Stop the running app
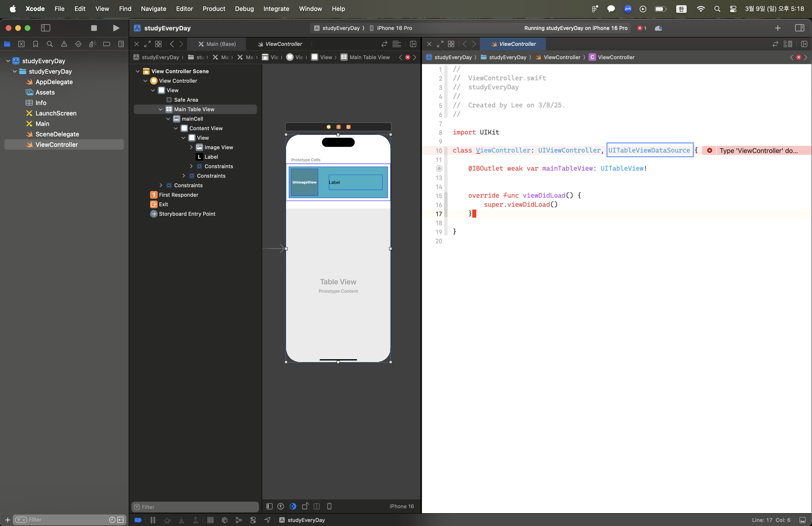The image size is (812, 526). click(x=94, y=28)
